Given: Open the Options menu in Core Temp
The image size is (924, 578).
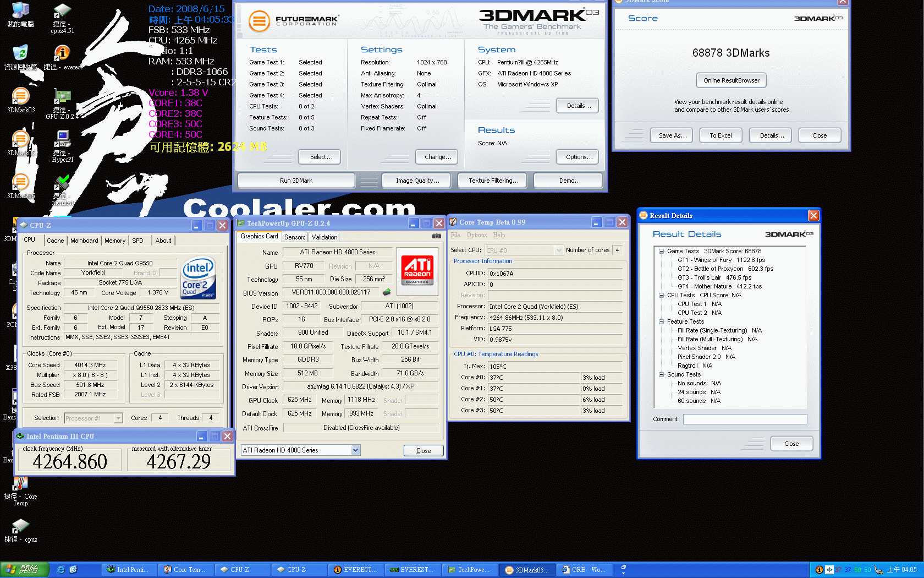Looking at the screenshot, I should (476, 235).
